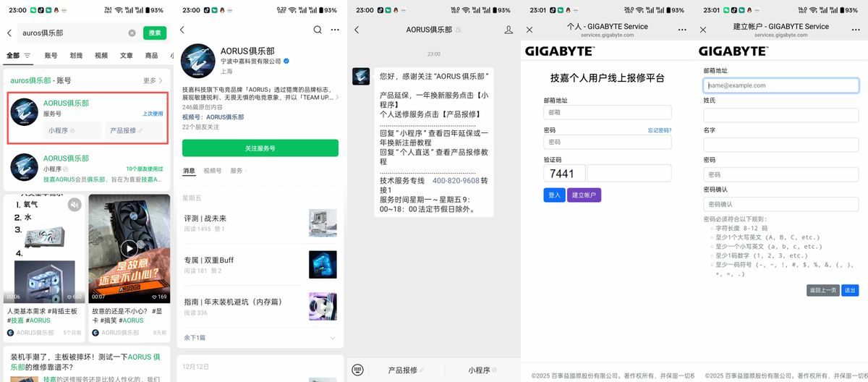This screenshot has width=868, height=382.
Task: Call the 400-820-9608 phone link
Action: point(456,181)
